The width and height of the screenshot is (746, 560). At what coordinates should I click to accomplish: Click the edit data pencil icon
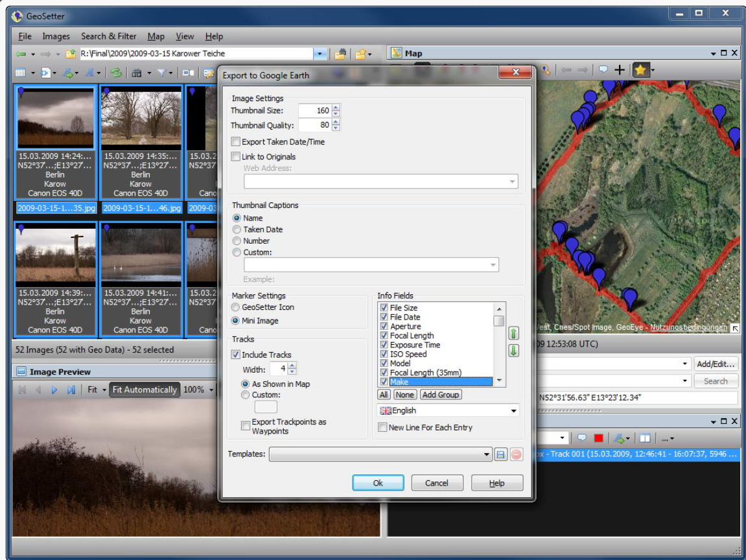pos(209,73)
